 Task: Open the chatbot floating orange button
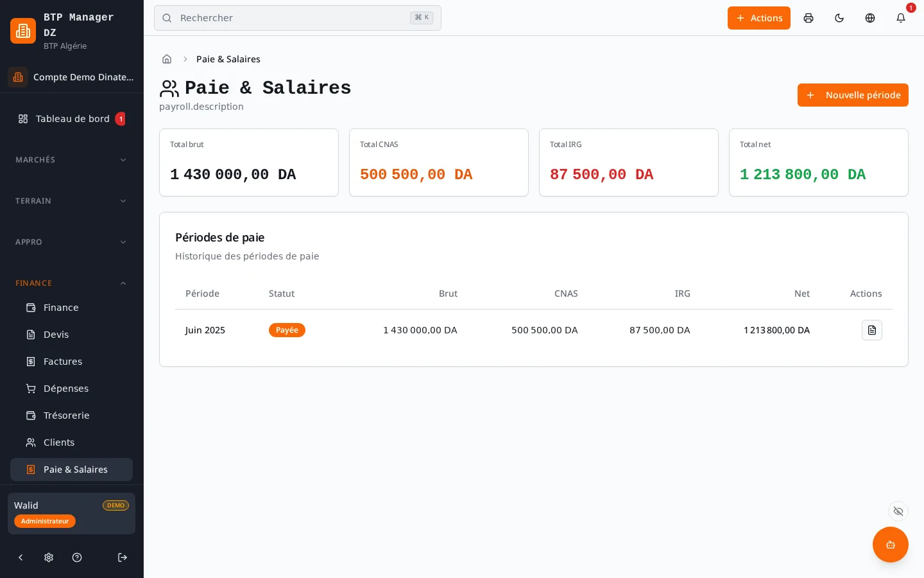(x=891, y=545)
